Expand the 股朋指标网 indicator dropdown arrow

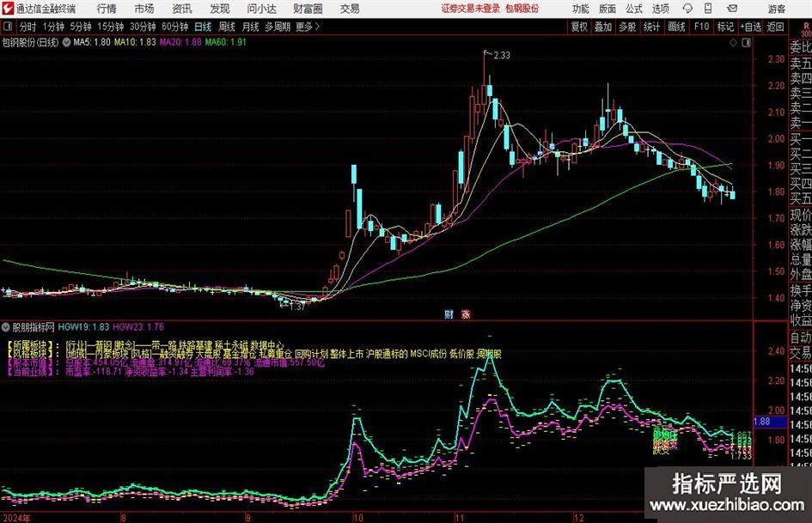tap(6, 326)
